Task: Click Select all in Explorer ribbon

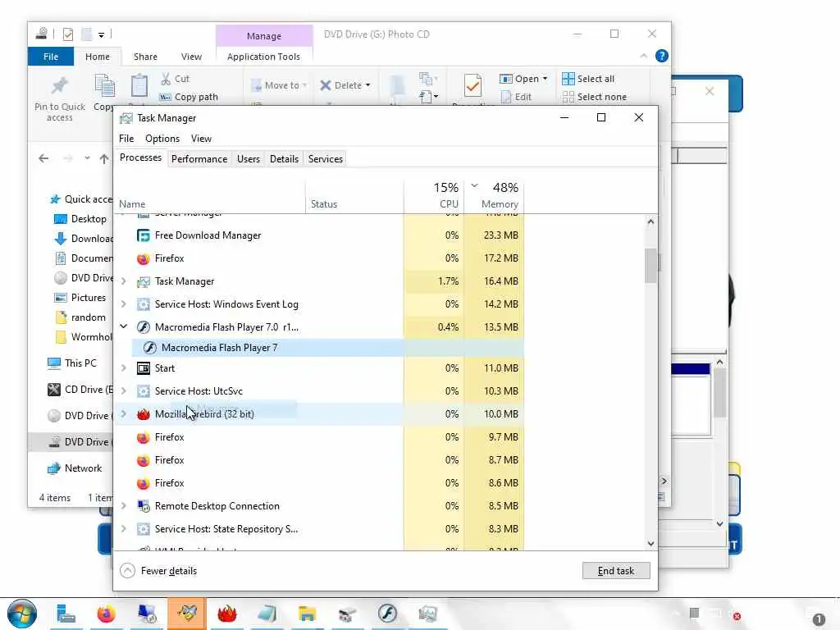Action: 588,79
